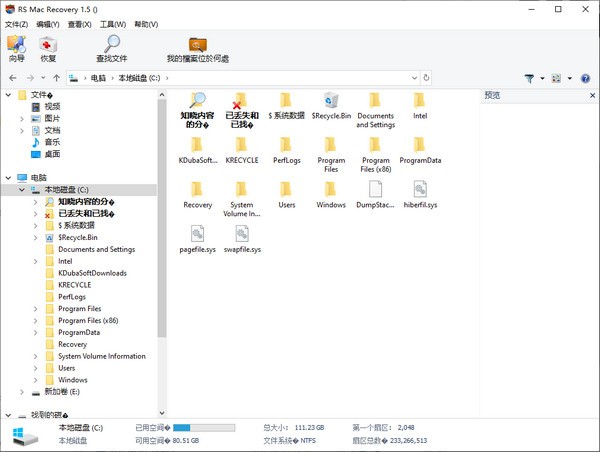Collapse the 本地磁盘 (C:) tree node
Image resolution: width=600 pixels, height=452 pixels.
22,190
